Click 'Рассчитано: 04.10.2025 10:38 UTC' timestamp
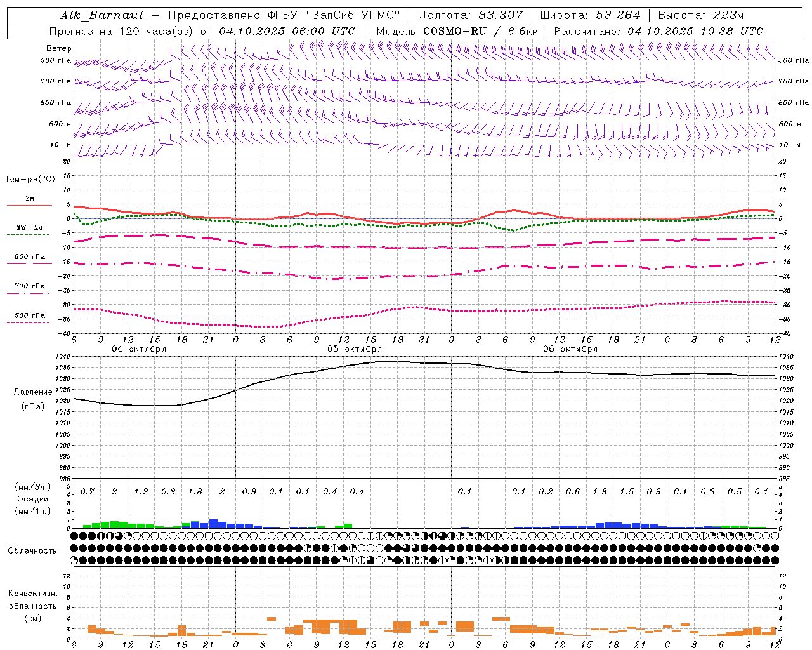 [x=659, y=31]
